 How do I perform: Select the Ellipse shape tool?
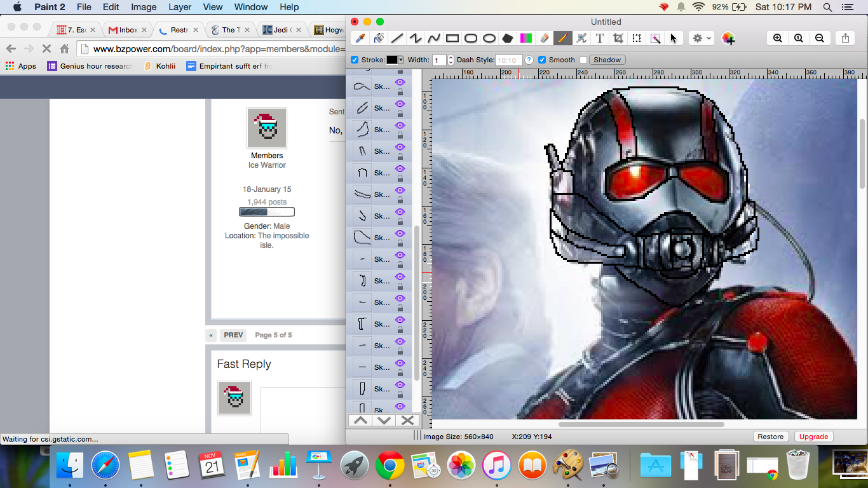coord(489,38)
